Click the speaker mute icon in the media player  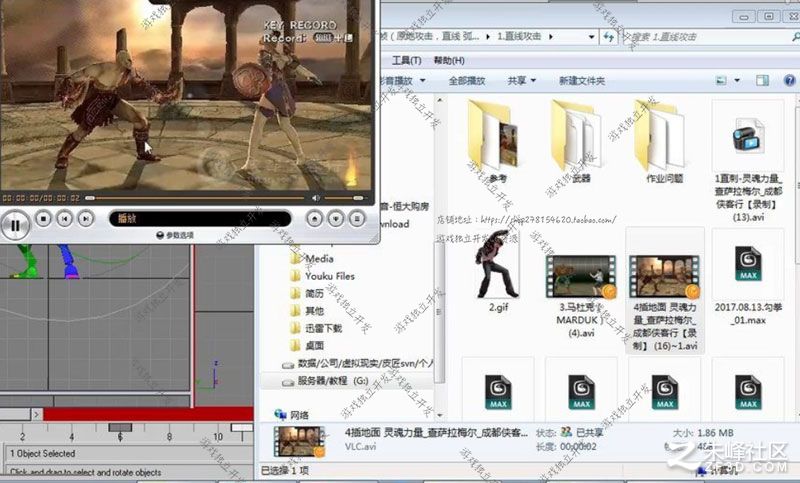point(316,198)
